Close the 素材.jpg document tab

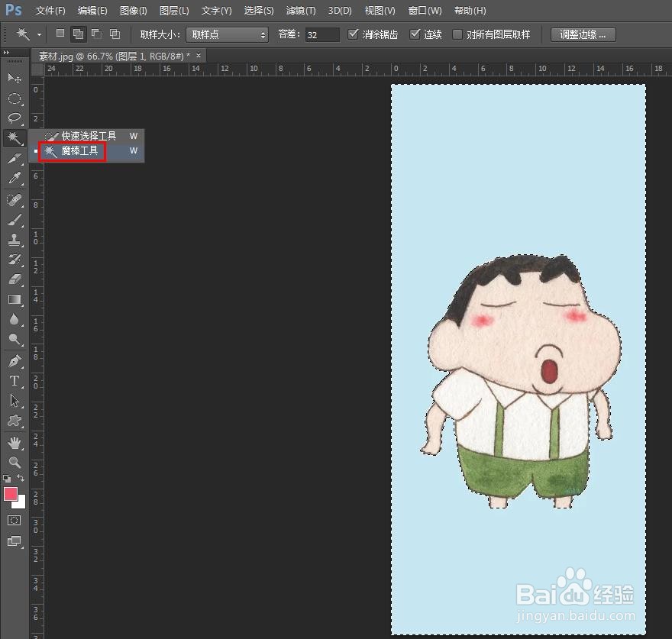199,55
